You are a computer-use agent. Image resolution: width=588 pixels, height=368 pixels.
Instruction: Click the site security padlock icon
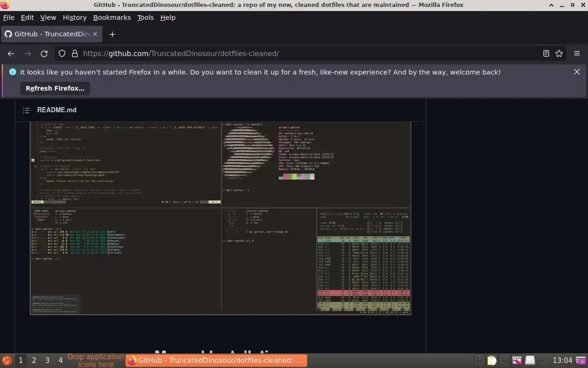74,53
